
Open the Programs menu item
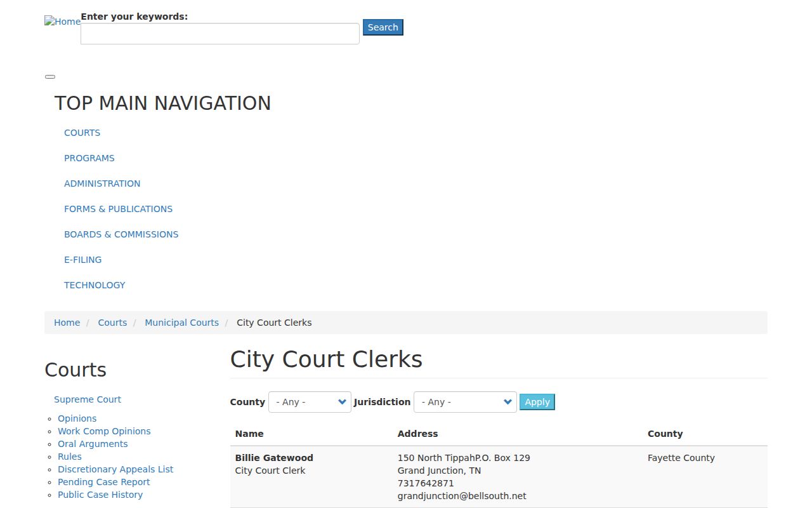tap(89, 158)
